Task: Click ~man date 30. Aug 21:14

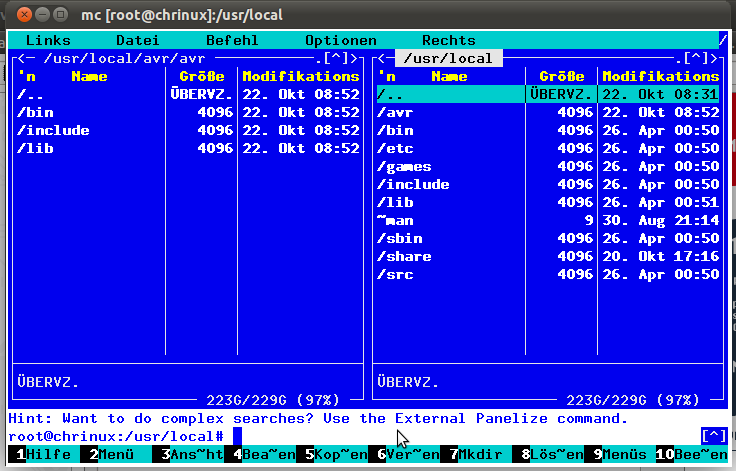Action: [661, 220]
